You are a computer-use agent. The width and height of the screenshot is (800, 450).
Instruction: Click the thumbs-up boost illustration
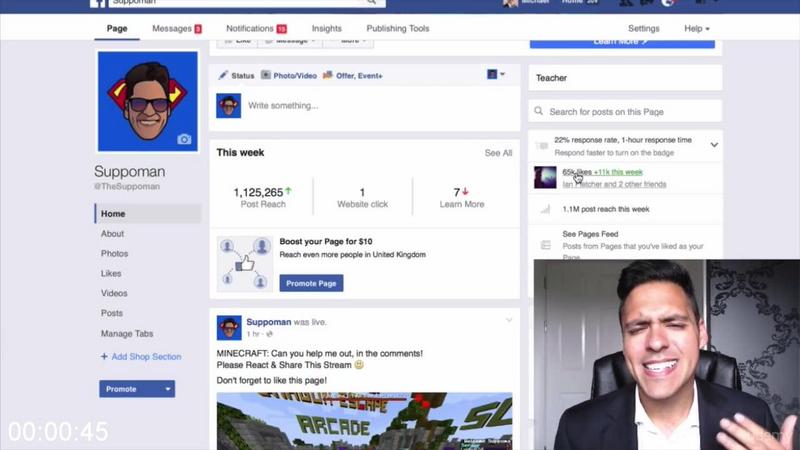coord(245,263)
